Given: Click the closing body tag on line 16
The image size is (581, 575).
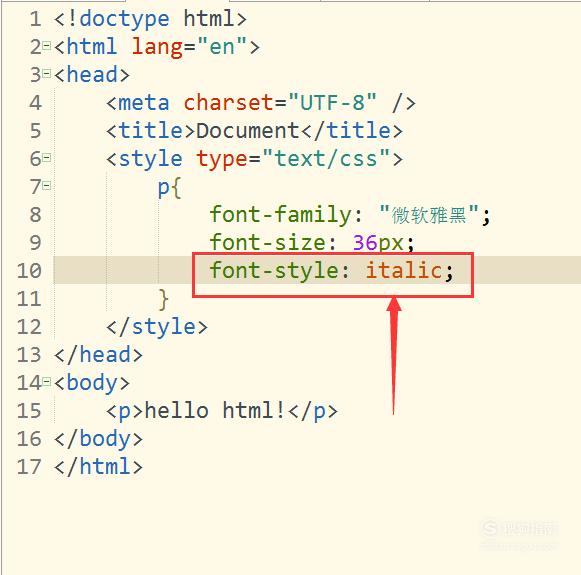Looking at the screenshot, I should [98, 439].
